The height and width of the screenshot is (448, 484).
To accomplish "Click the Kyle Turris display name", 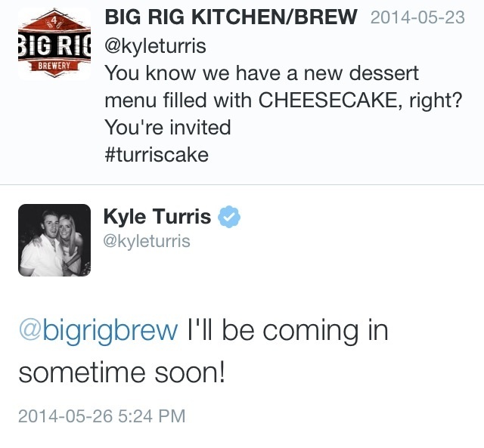I will click(157, 218).
